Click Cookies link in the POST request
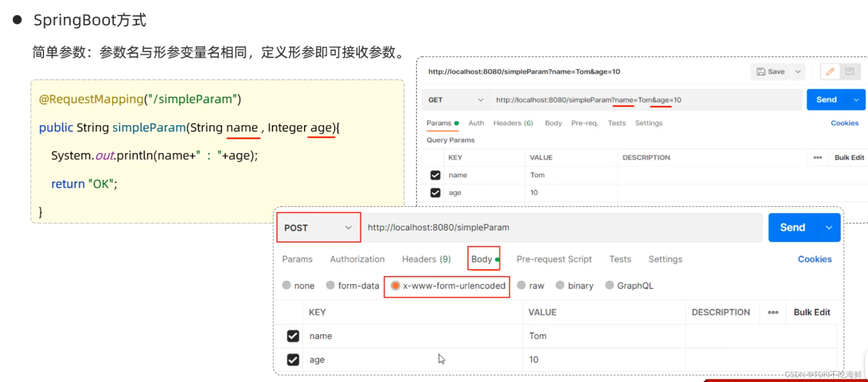This screenshot has width=868, height=382. [x=815, y=259]
